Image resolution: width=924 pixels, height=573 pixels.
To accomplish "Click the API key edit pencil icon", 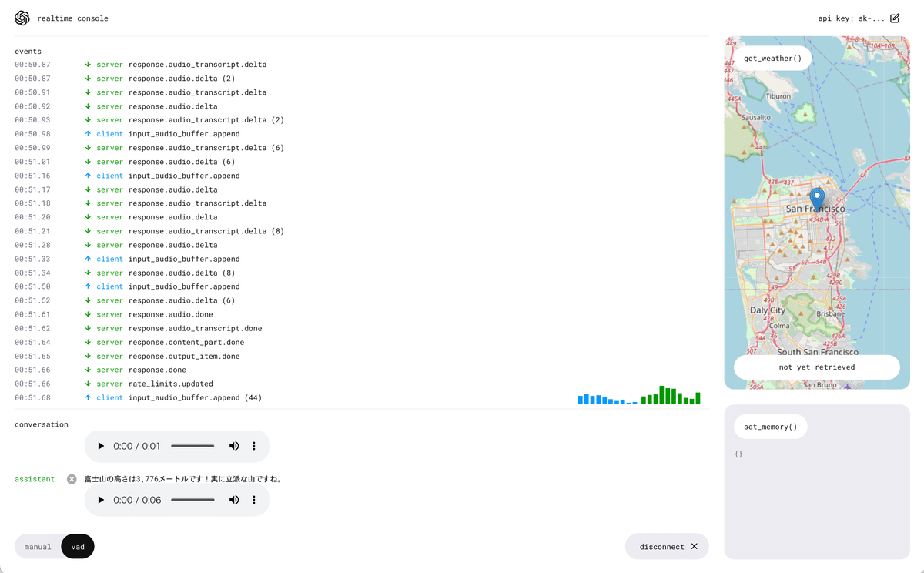I will [895, 18].
